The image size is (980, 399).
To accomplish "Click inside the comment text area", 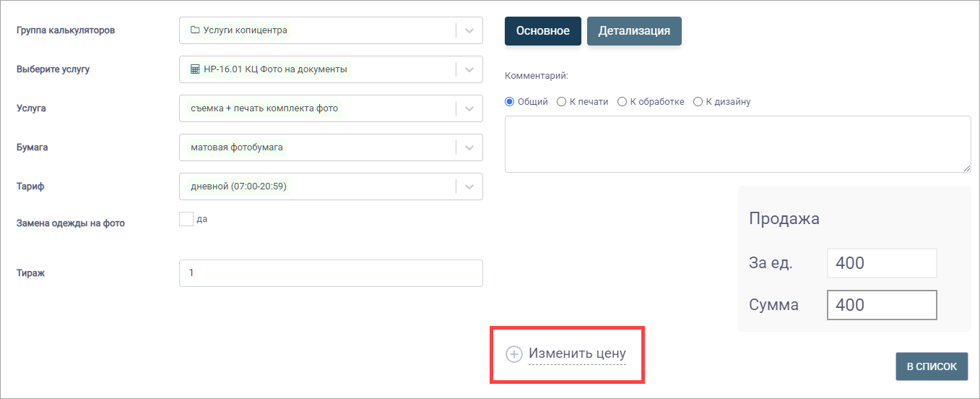I will tap(737, 145).
